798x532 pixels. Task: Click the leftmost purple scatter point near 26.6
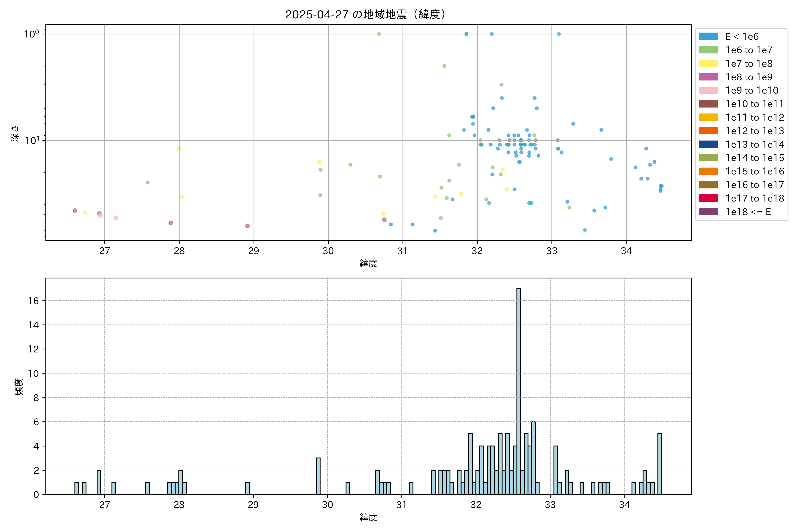pos(75,211)
